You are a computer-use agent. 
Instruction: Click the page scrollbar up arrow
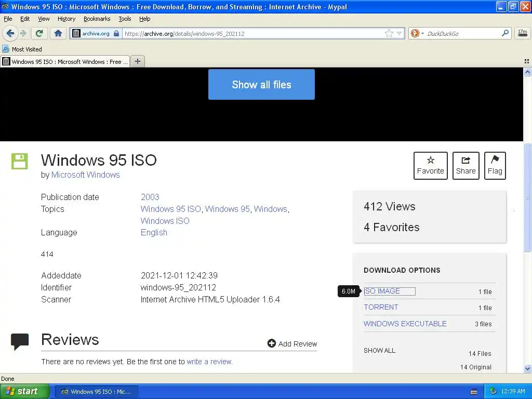pos(527,72)
